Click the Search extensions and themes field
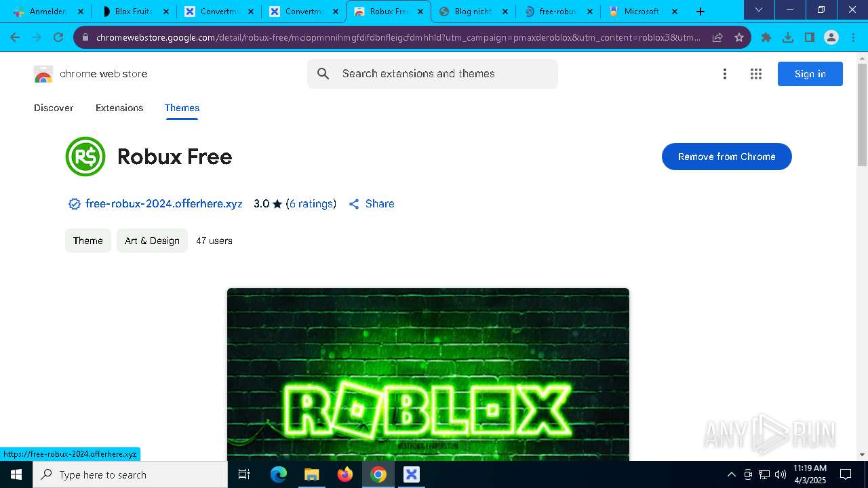 pos(433,74)
